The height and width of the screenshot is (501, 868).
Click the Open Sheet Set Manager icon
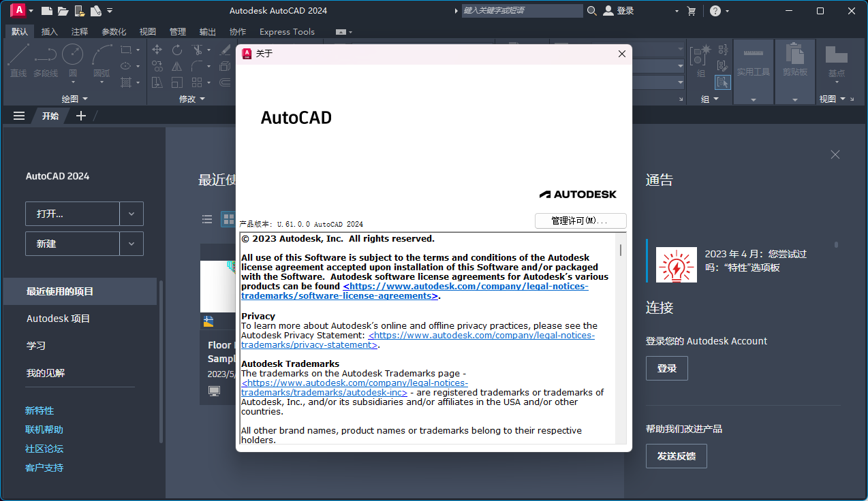[x=96, y=11]
